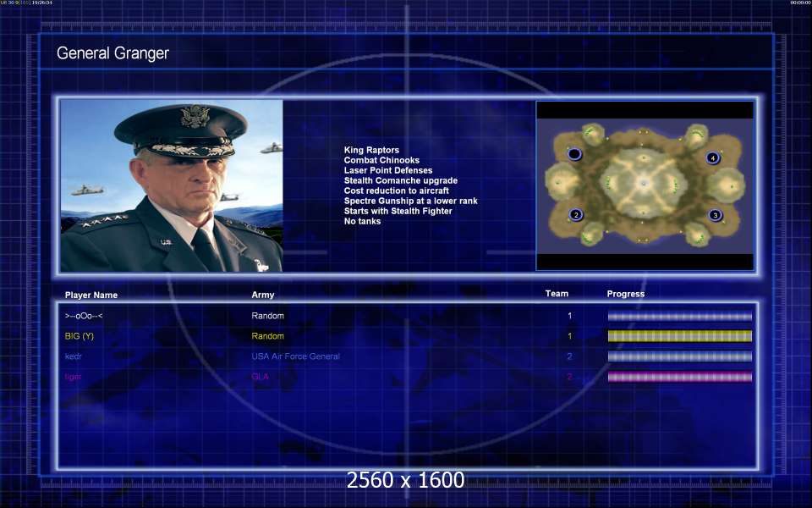The width and height of the screenshot is (812, 508).
Task: Click the map preview thumbnail
Action: [x=645, y=185]
